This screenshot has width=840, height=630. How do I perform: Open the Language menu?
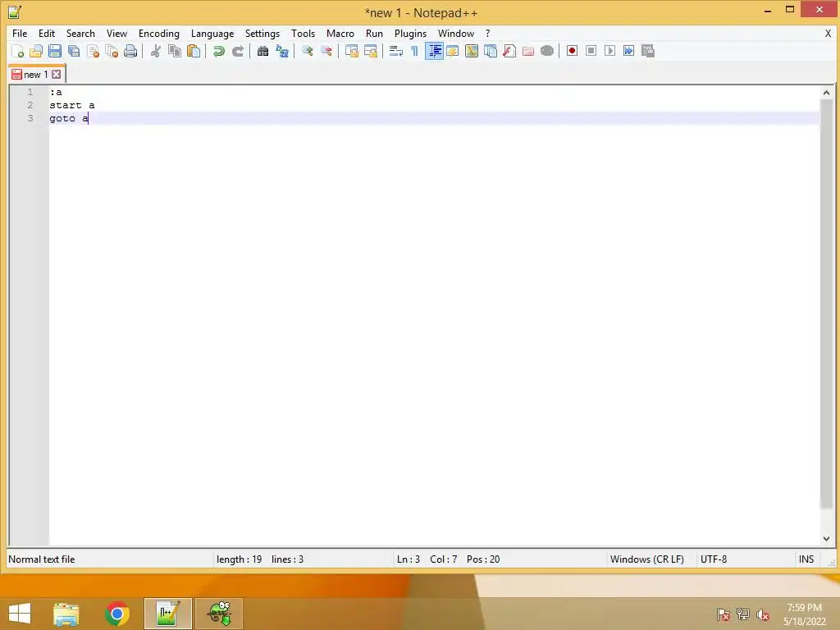212,33
